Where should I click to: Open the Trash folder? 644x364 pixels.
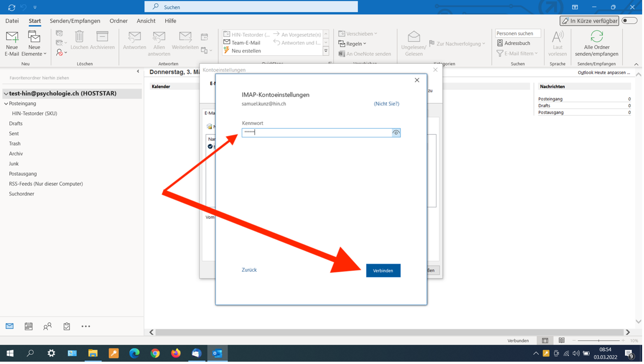pos(15,144)
